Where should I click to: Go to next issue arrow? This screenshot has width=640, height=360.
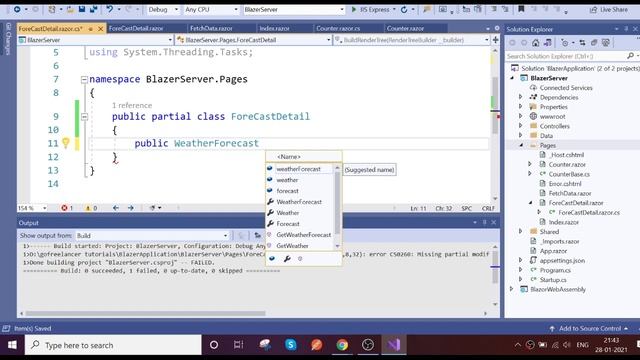131,208
